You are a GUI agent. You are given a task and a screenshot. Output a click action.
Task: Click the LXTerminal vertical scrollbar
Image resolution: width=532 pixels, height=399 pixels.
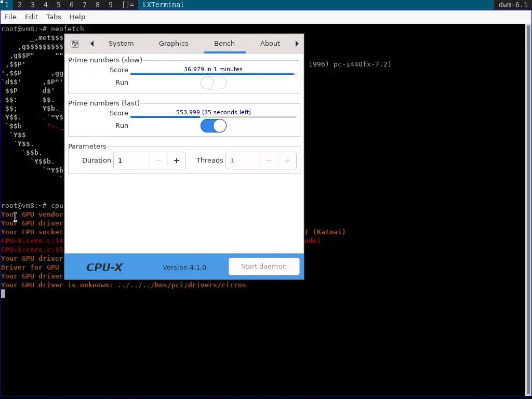click(528, 210)
